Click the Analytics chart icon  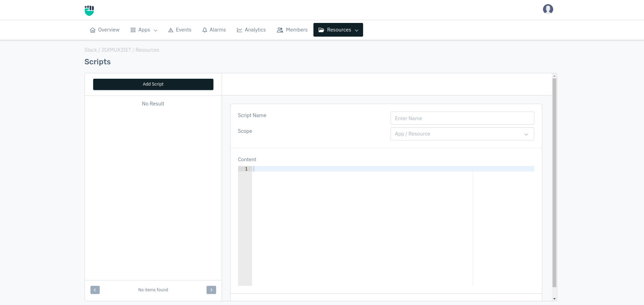click(239, 30)
